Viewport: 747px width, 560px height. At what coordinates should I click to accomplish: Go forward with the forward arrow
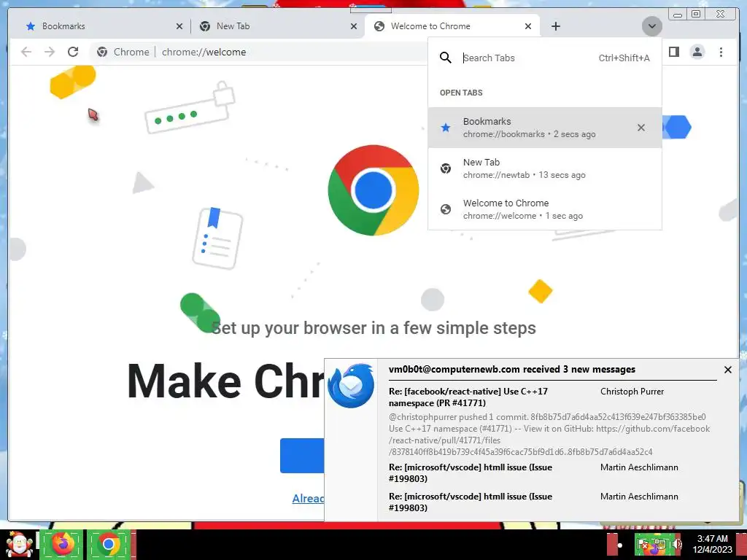tap(50, 52)
